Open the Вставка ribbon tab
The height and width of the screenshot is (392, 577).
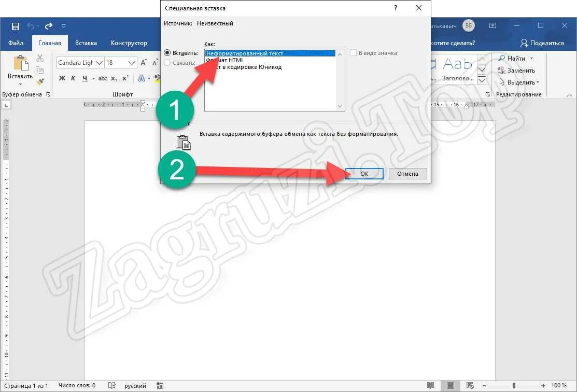86,43
